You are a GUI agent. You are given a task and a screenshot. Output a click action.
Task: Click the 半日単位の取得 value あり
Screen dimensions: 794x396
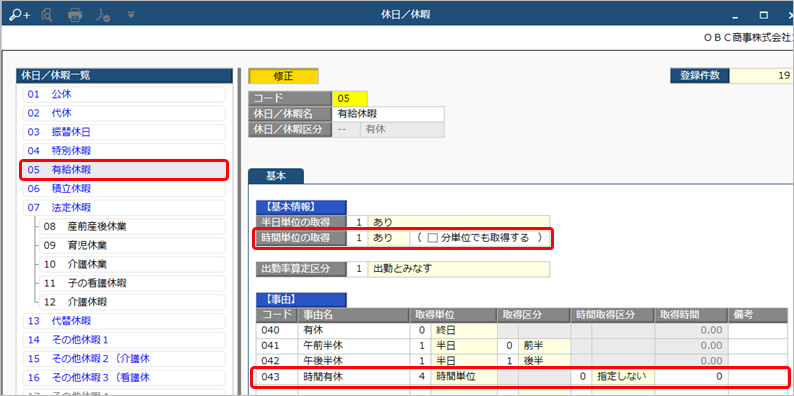[459, 222]
